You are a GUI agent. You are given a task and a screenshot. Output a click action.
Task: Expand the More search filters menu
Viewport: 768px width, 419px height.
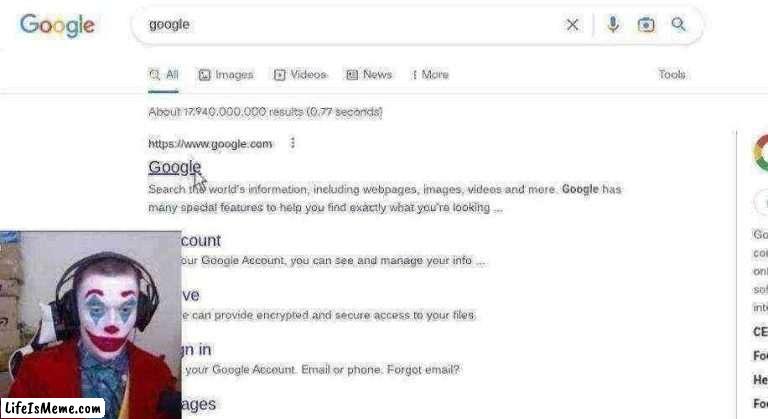coord(430,74)
